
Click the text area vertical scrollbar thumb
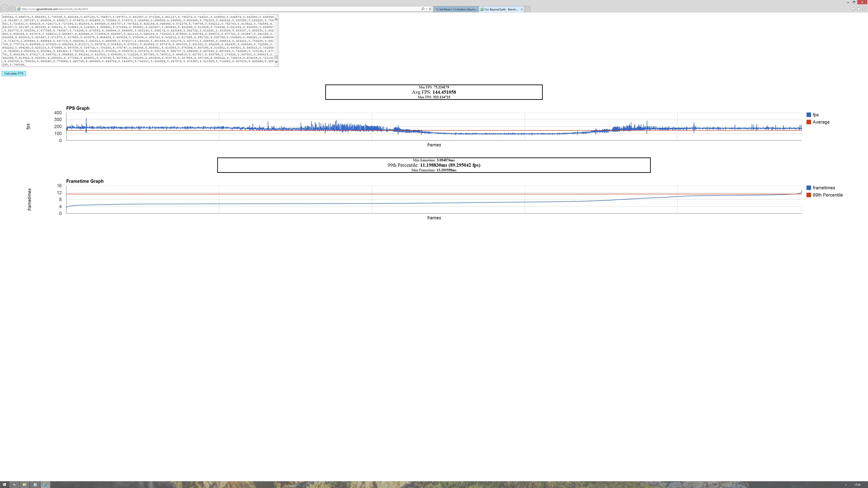[276, 57]
